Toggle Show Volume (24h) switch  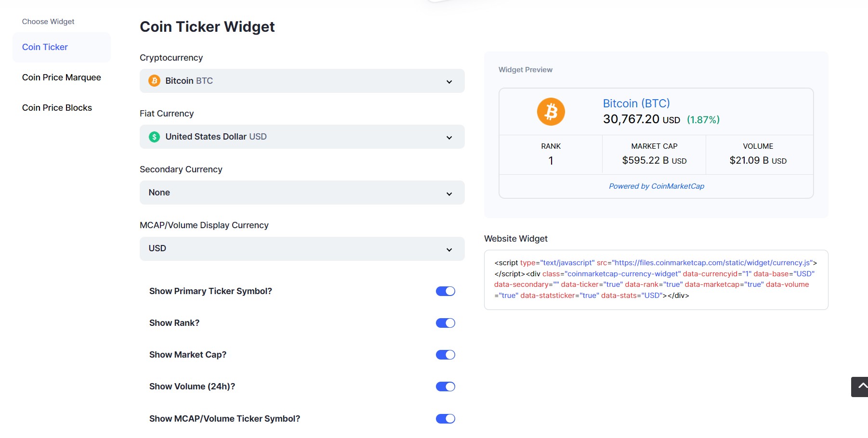(446, 386)
